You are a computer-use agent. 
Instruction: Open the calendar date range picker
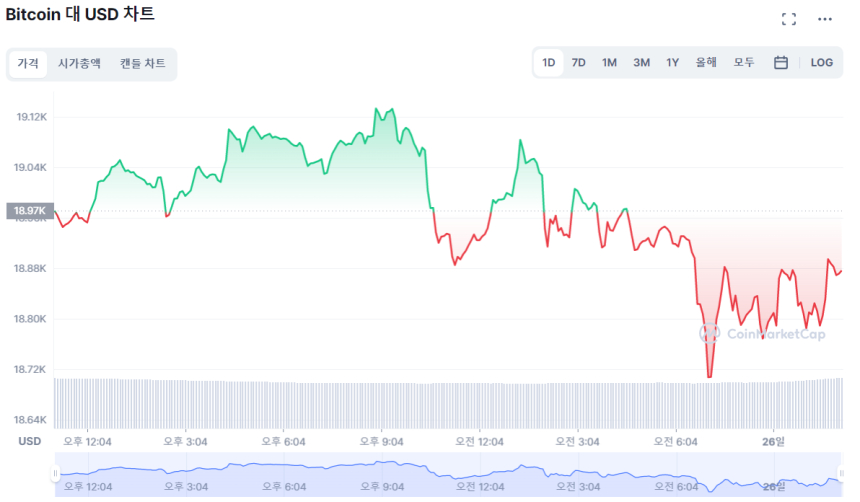(781, 62)
